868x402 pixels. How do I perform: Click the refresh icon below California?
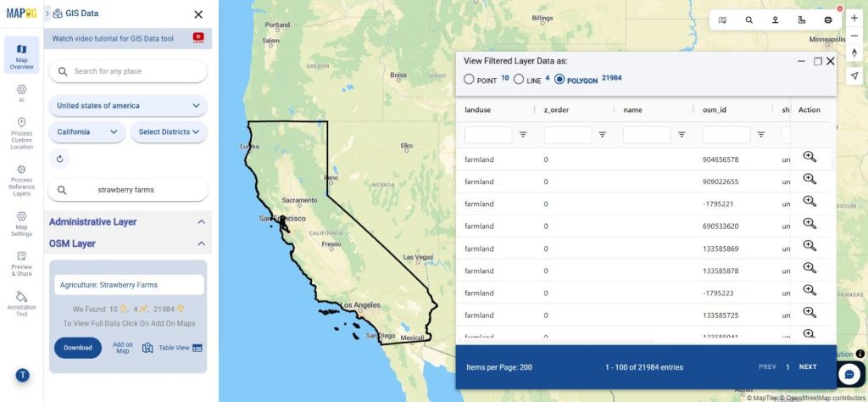tap(59, 159)
